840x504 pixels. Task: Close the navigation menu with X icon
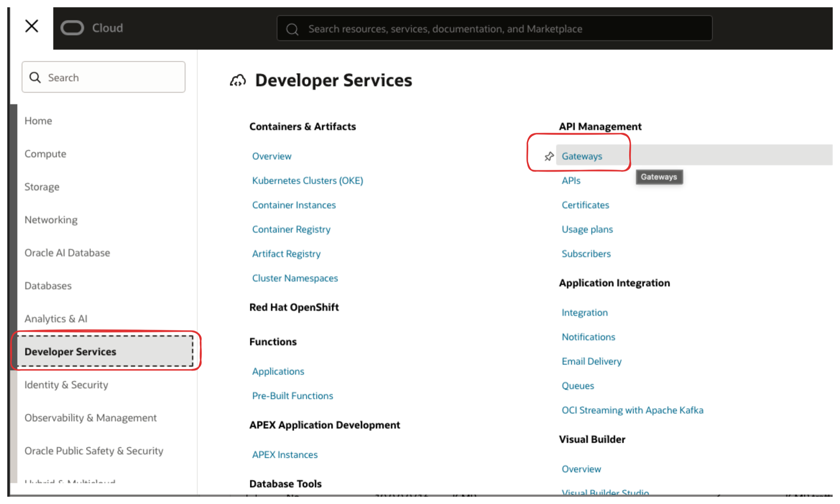31,26
